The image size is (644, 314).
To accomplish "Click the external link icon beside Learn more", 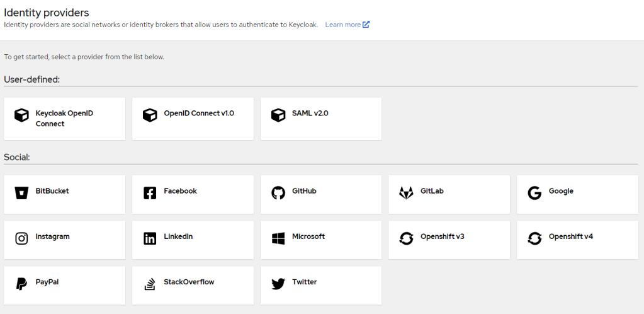I will coord(366,25).
